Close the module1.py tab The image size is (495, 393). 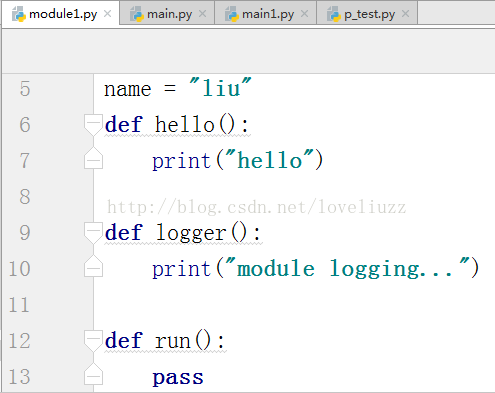[x=107, y=14]
